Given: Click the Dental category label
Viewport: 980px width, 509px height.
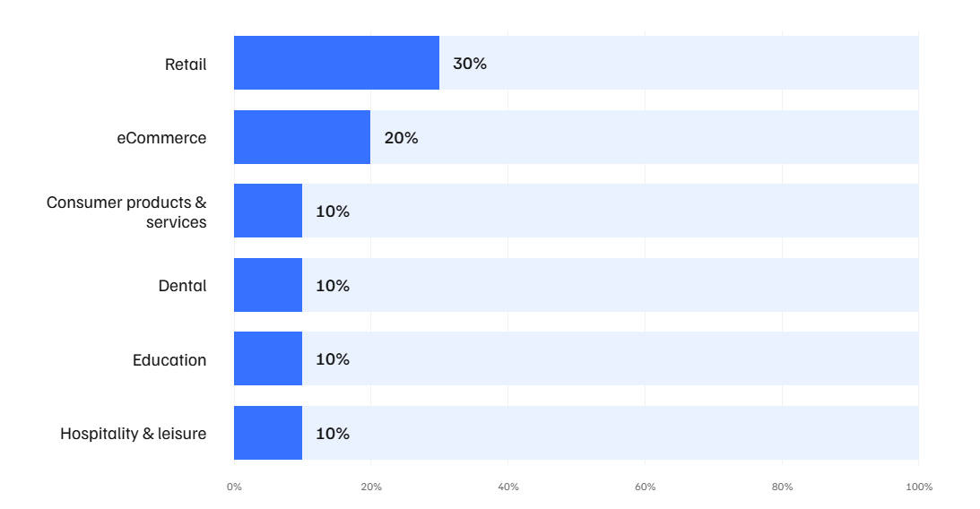Looking at the screenshot, I should (x=182, y=286).
